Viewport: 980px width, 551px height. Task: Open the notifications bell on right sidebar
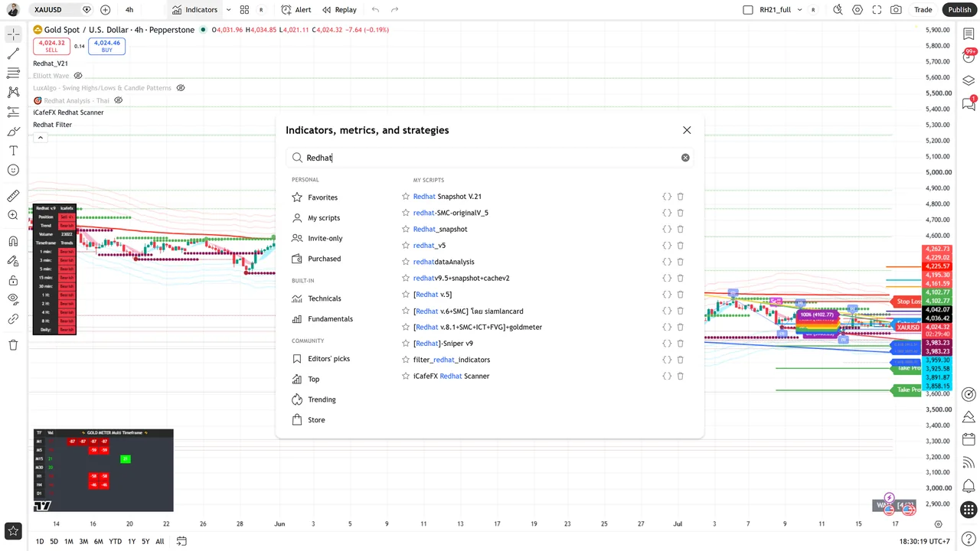click(969, 486)
